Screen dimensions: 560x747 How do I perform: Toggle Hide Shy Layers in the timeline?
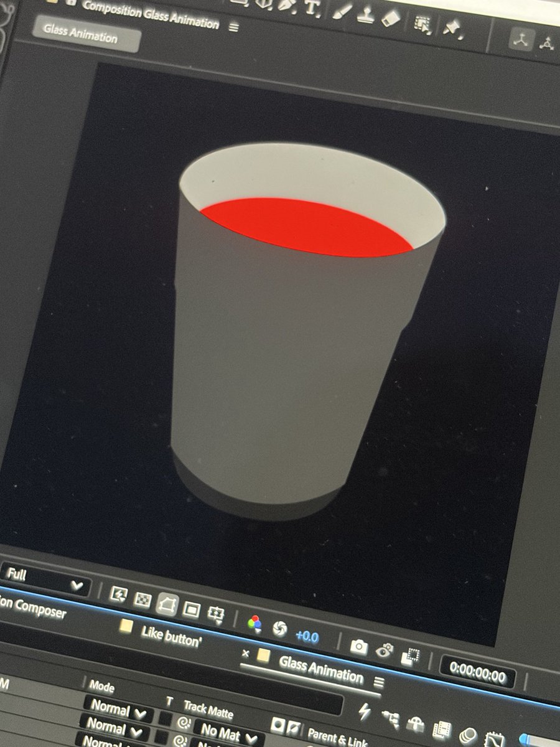tap(416, 725)
